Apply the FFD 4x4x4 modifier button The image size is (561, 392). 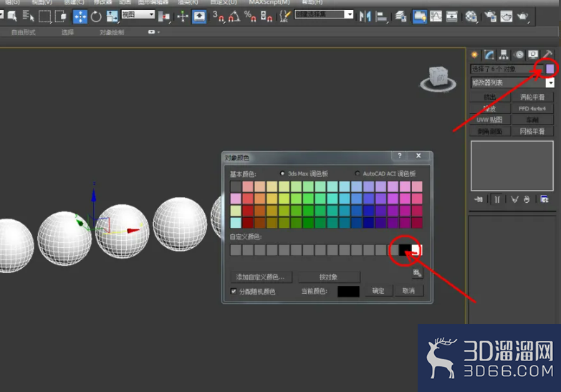[532, 108]
